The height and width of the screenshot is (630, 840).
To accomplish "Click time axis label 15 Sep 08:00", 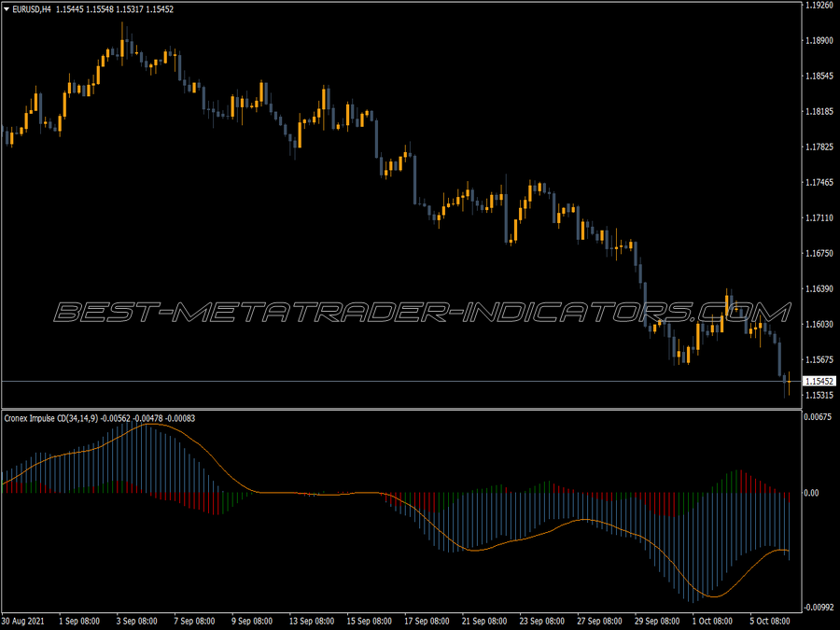I will point(369,622).
